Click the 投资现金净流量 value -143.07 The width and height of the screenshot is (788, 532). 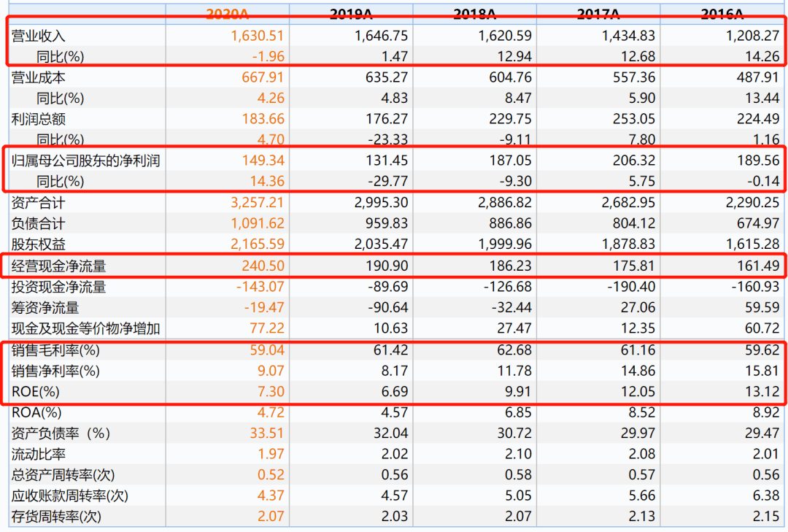point(260,288)
